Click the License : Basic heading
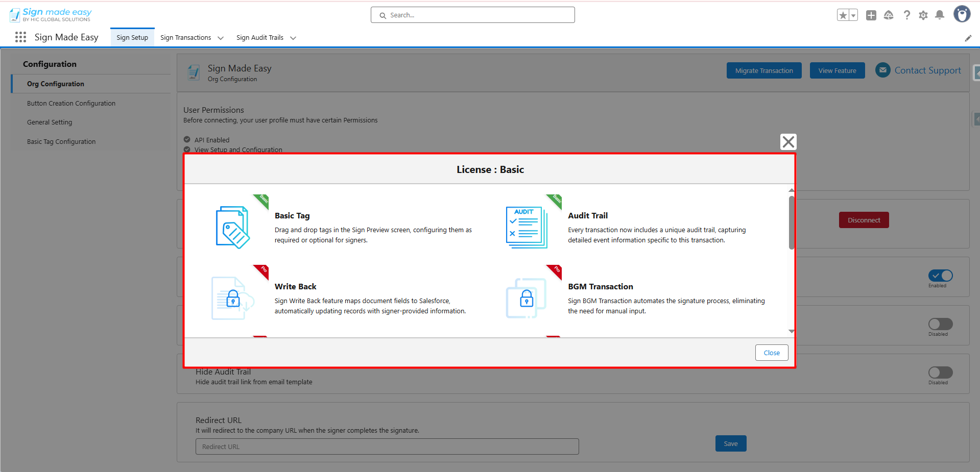 490,169
